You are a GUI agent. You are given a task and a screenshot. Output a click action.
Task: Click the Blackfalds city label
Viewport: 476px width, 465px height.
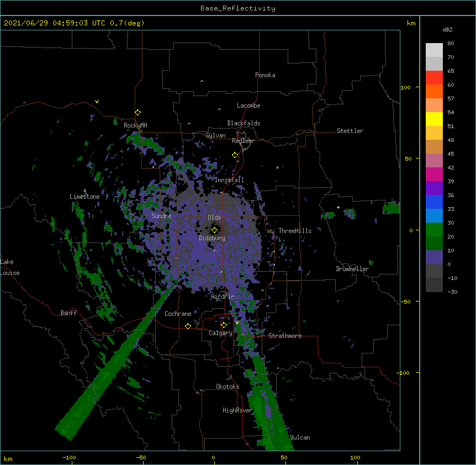(x=244, y=123)
